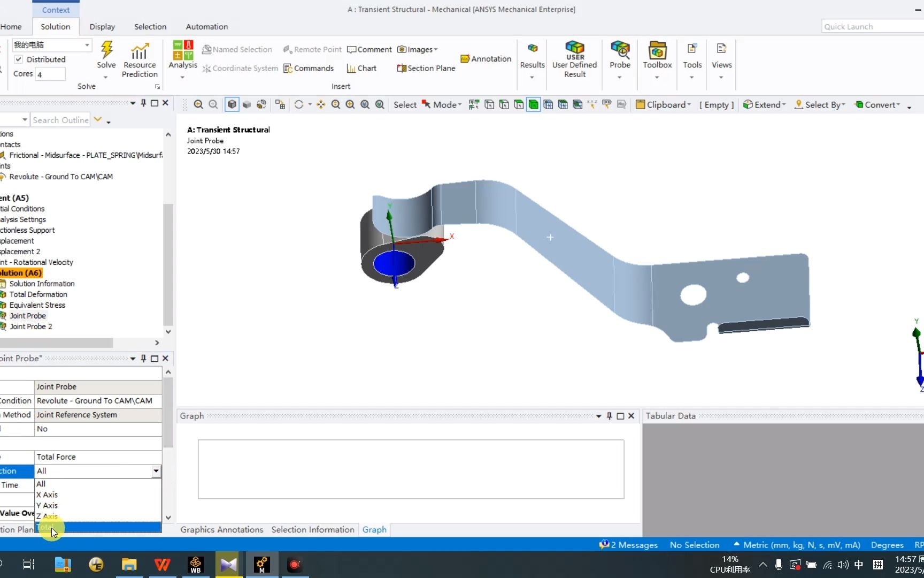
Task: Open the Convert dropdown
Action: point(877,104)
